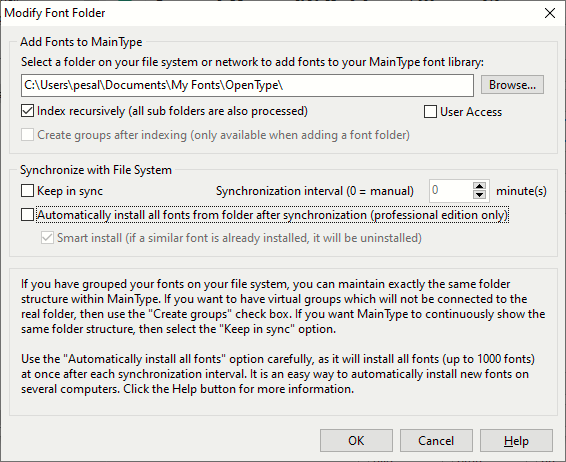Close the Modify Font Folder dialog
This screenshot has width=566, height=462.
coord(550,13)
